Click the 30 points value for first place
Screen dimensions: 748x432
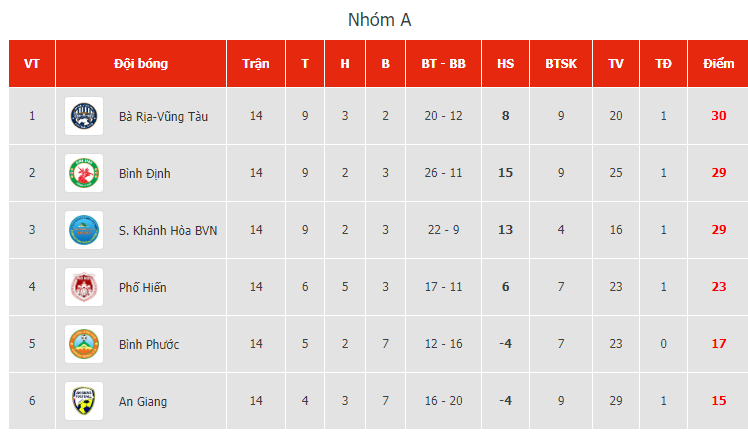[x=718, y=116]
